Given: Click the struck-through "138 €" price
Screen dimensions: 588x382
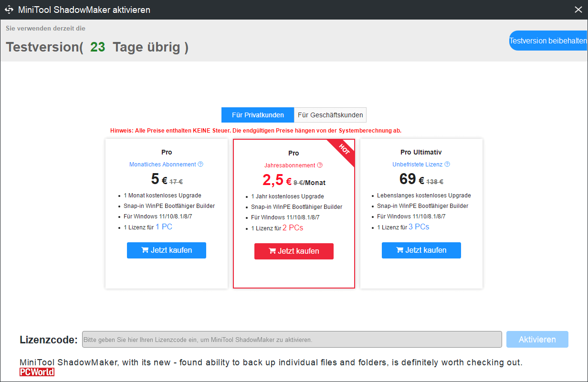Looking at the screenshot, I should tap(435, 181).
